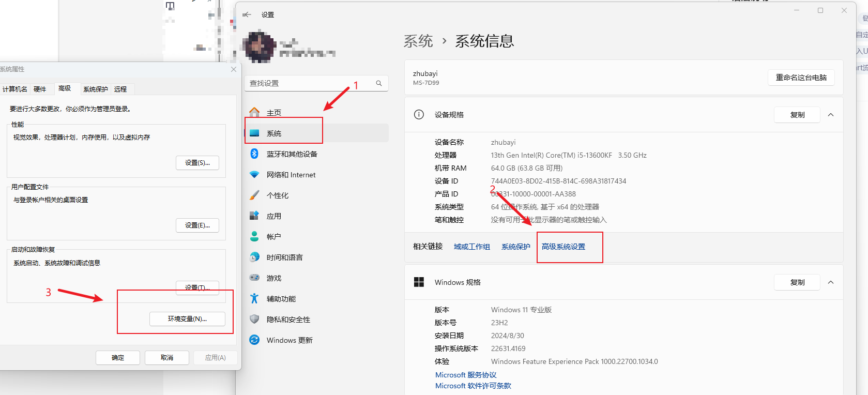Click the OS build value 22631.4169
The height and width of the screenshot is (395, 868).
[508, 348]
